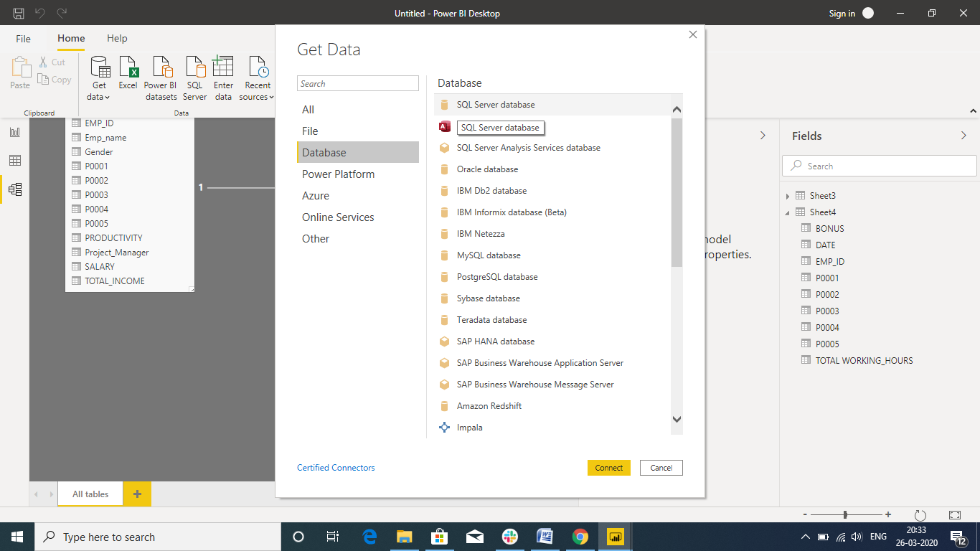
Task: Open the Certified Connectors link
Action: (336, 468)
